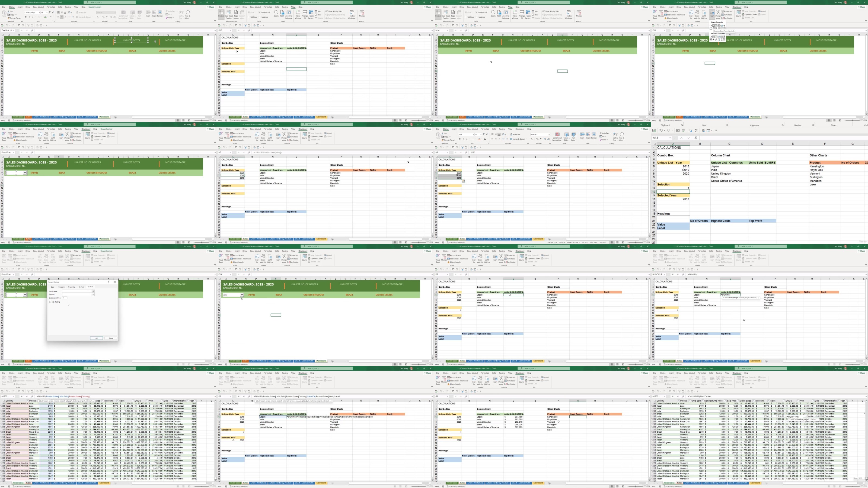The image size is (868, 488).
Task: Toggle Headings checkbox in the D13 window
Action: [260, 17]
